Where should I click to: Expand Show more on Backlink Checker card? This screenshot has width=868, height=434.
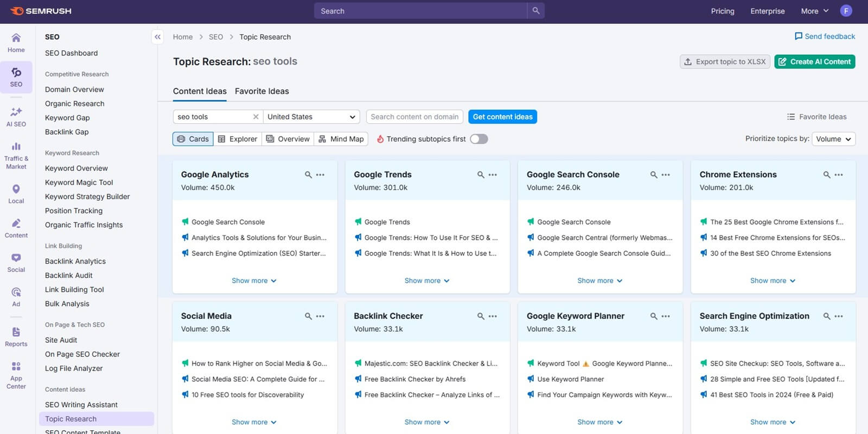click(427, 422)
